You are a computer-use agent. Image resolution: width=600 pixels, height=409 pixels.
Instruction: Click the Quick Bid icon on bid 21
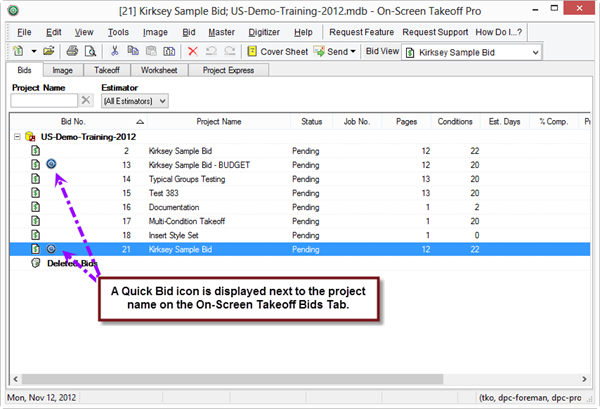tap(51, 249)
